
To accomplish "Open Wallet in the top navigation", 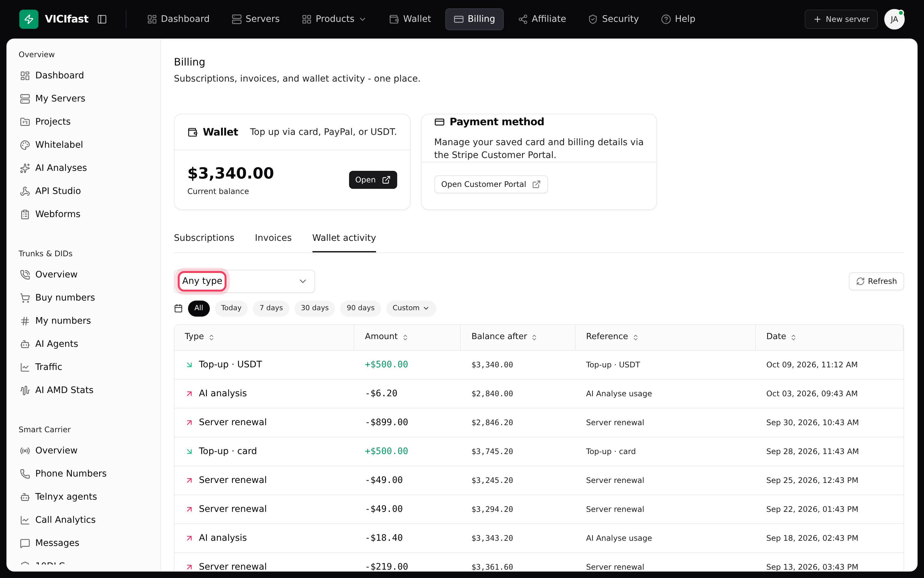I will [x=410, y=19].
